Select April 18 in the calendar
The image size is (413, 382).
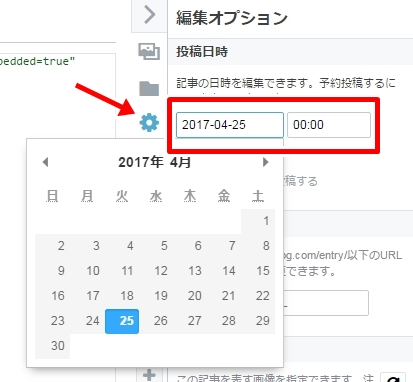tap(122, 296)
